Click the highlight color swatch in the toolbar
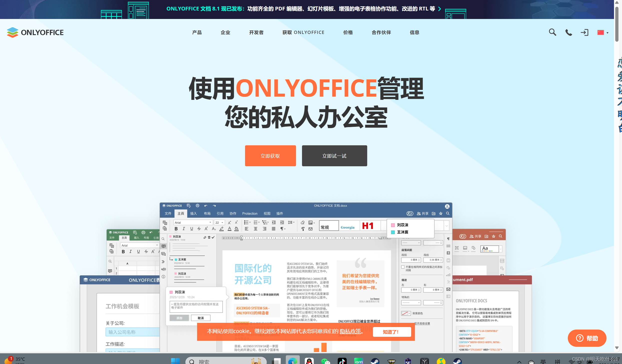The height and width of the screenshot is (364, 622). click(221, 229)
